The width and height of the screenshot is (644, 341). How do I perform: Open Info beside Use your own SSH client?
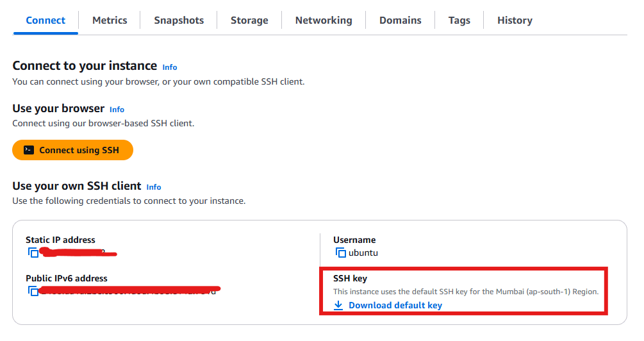pos(154,187)
